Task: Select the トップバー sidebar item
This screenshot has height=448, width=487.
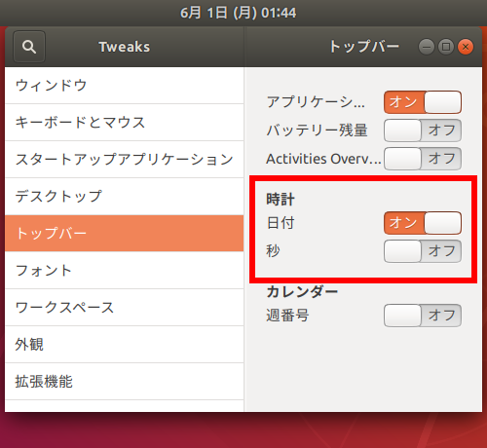Action: point(125,234)
